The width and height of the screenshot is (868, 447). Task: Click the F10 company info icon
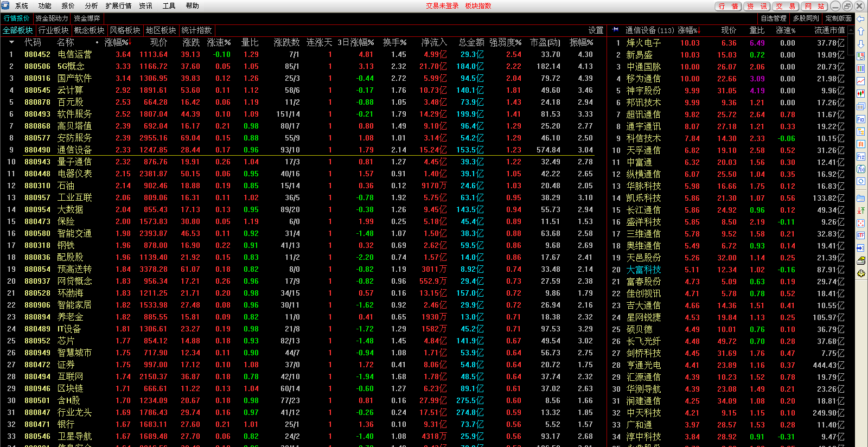tap(861, 119)
